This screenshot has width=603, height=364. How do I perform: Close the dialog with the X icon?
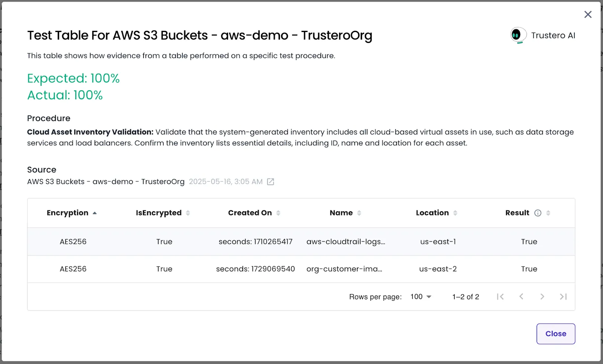pos(588,14)
